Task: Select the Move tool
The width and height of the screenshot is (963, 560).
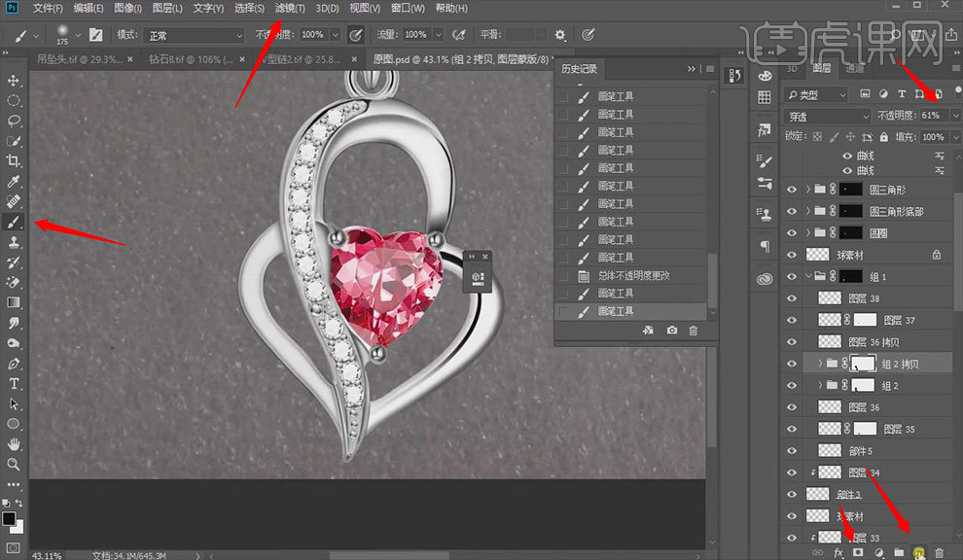Action: pyautogui.click(x=14, y=80)
